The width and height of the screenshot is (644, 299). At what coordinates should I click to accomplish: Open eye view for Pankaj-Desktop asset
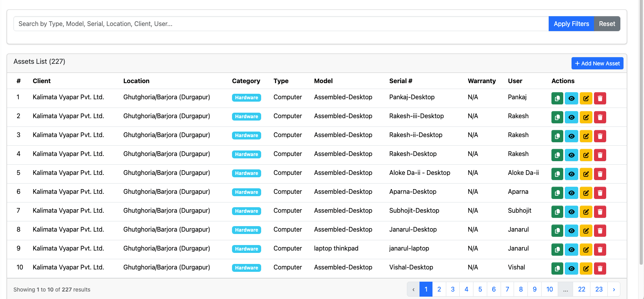pos(571,98)
